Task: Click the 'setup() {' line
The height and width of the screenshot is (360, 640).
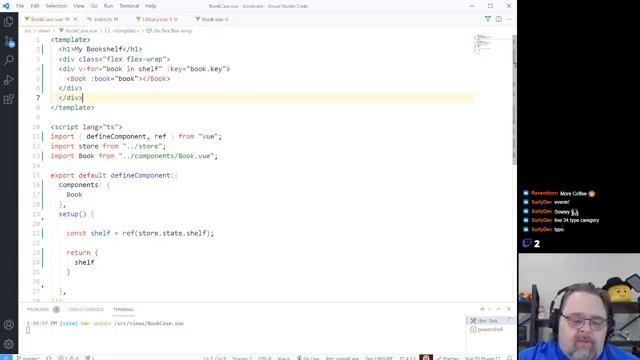Action: point(76,214)
